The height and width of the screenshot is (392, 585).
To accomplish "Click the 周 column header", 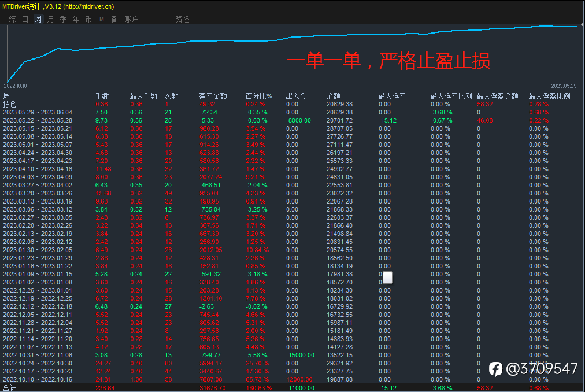I will point(6,96).
